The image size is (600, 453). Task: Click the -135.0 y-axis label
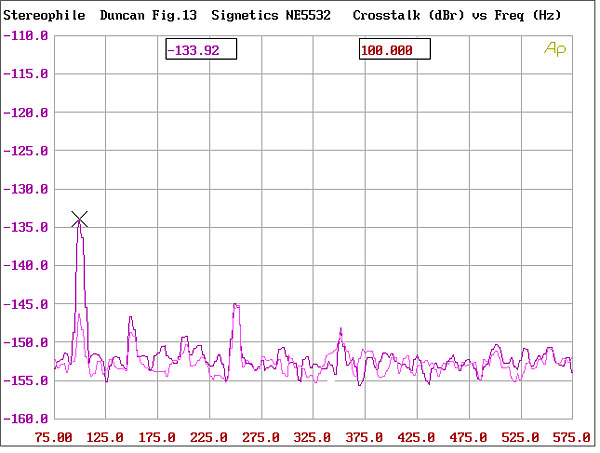point(26,228)
